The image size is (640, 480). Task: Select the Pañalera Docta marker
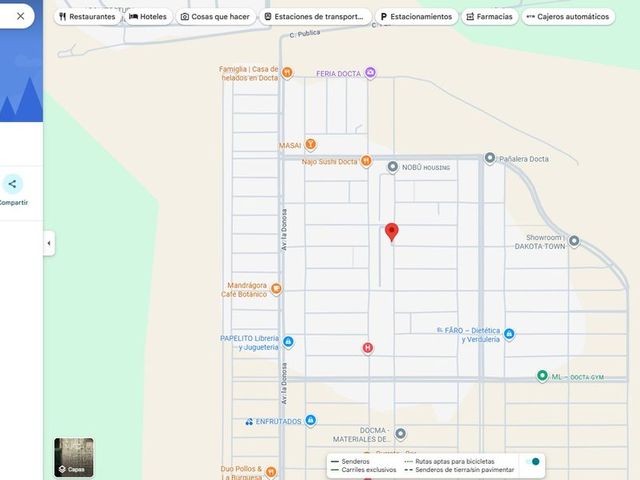[x=490, y=158]
